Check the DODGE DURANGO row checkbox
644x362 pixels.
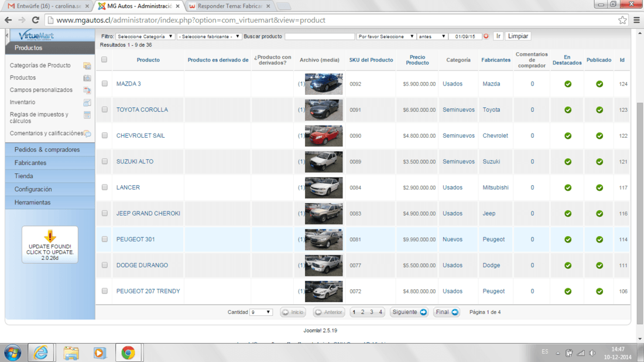coord(105,265)
